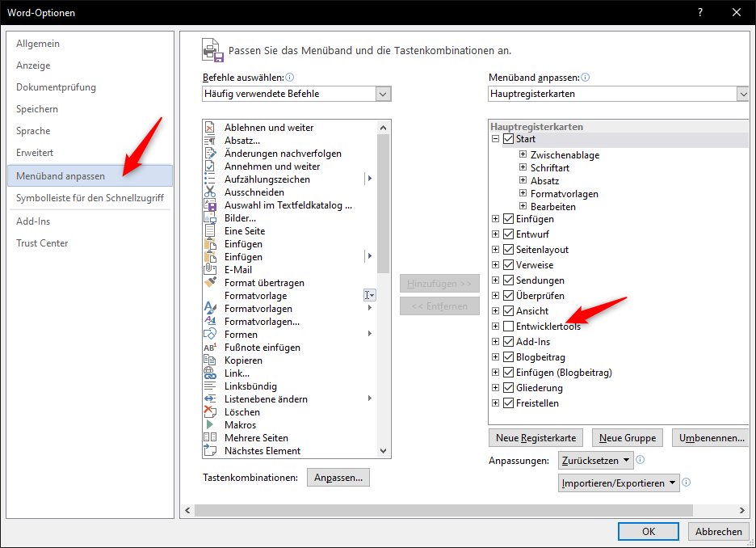Toggle the Verweise checkbox
The image size is (756, 548).
pos(508,265)
